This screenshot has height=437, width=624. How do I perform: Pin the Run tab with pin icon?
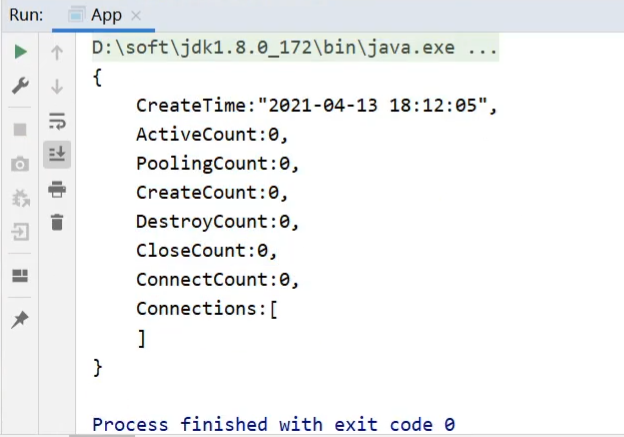[21, 320]
